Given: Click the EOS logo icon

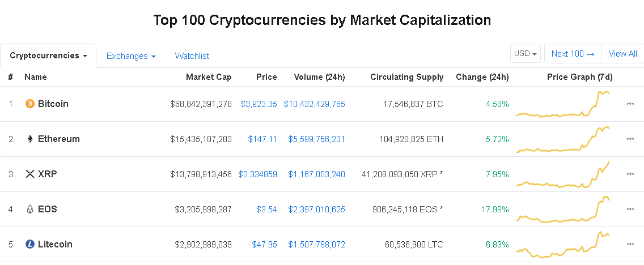Looking at the screenshot, I should tap(29, 209).
